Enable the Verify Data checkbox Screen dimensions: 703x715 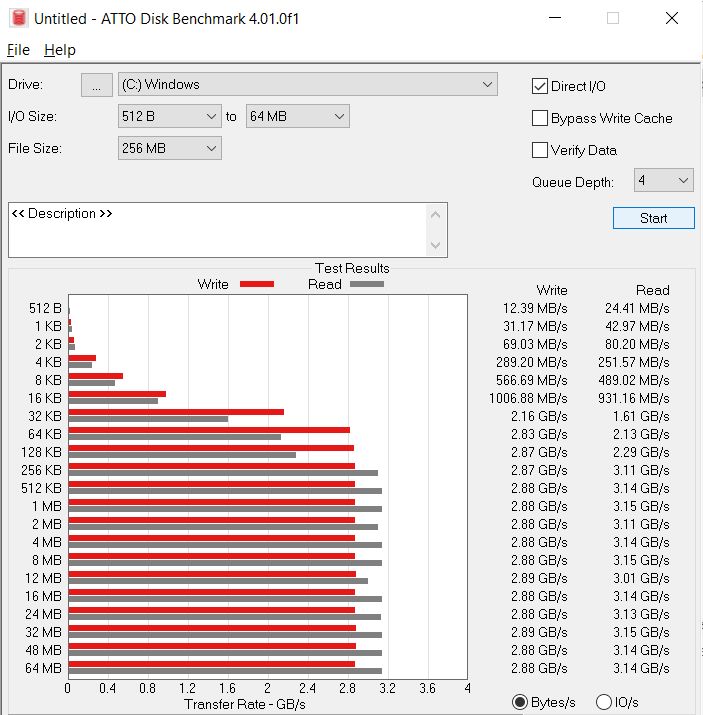(540, 150)
